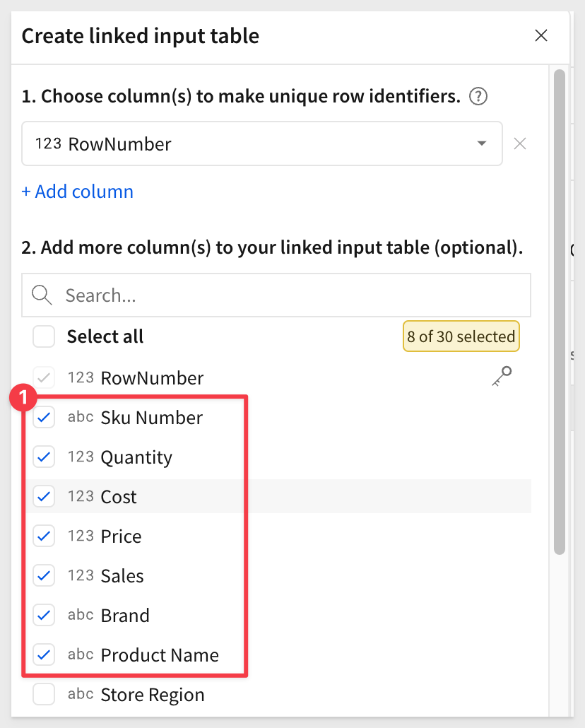Select the Product Name list item
The width and height of the screenshot is (585, 728).
point(278,654)
